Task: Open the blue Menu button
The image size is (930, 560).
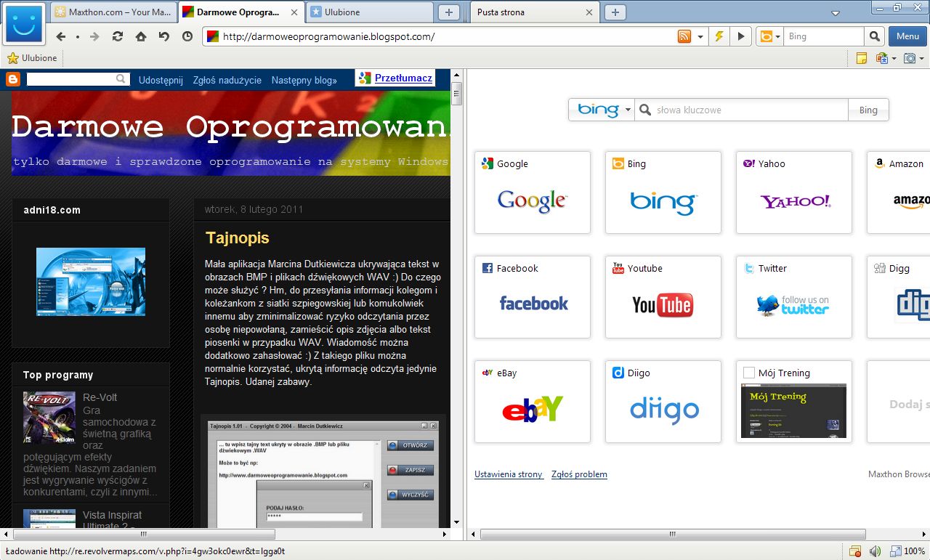Action: (907, 36)
